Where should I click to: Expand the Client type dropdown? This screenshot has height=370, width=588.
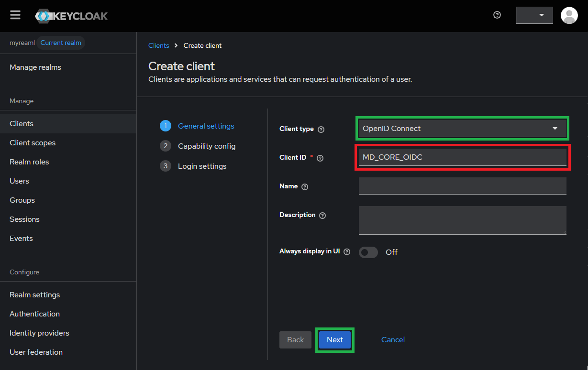[x=462, y=129]
